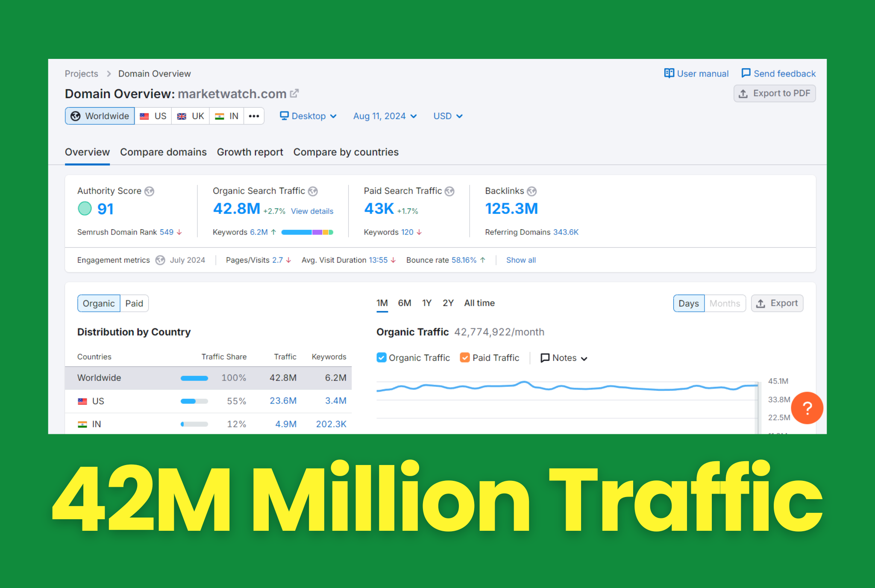Click the Desktop monitor icon
875x588 pixels.
284,116
